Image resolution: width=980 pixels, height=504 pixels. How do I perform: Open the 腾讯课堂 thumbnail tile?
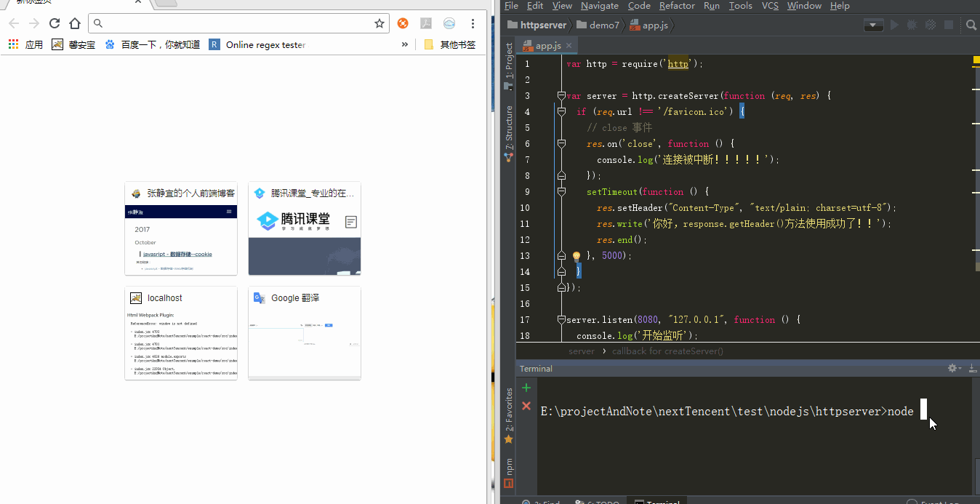click(x=305, y=228)
